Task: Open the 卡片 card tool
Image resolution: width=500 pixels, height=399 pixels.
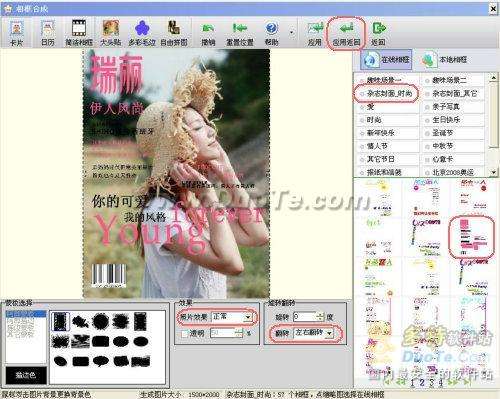Action: point(16,33)
